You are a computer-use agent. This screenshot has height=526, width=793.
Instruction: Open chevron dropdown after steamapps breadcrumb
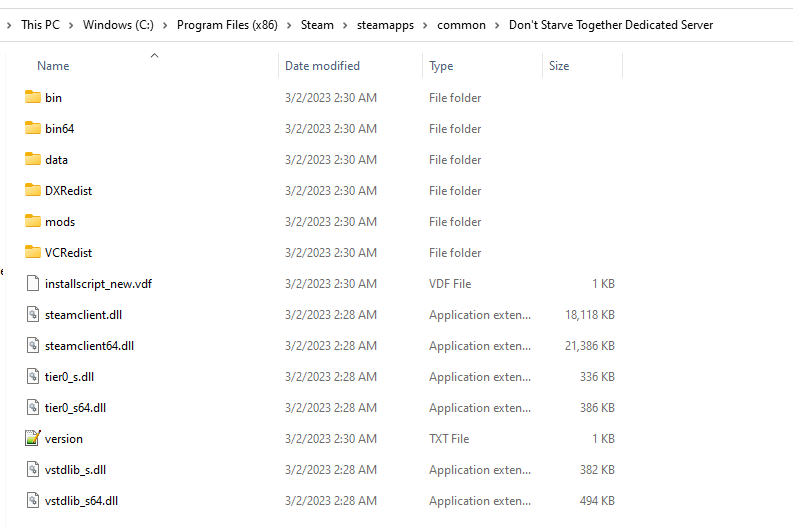pyautogui.click(x=428, y=25)
